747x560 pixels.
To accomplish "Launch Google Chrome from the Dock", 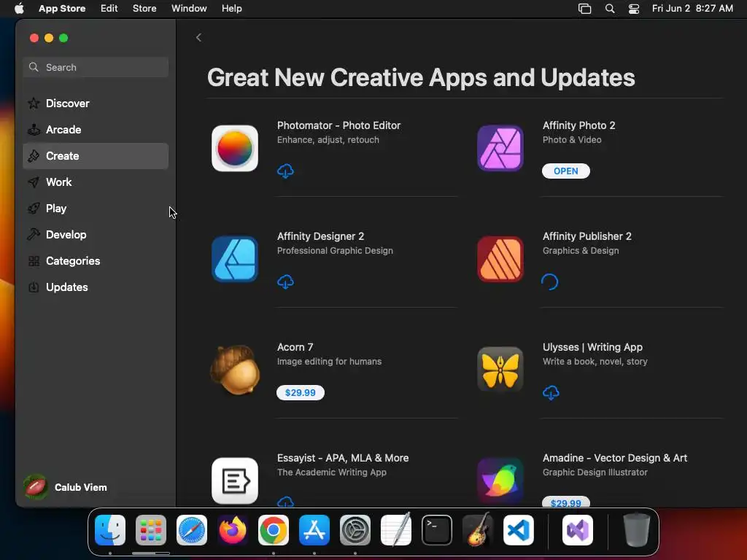I will click(274, 530).
